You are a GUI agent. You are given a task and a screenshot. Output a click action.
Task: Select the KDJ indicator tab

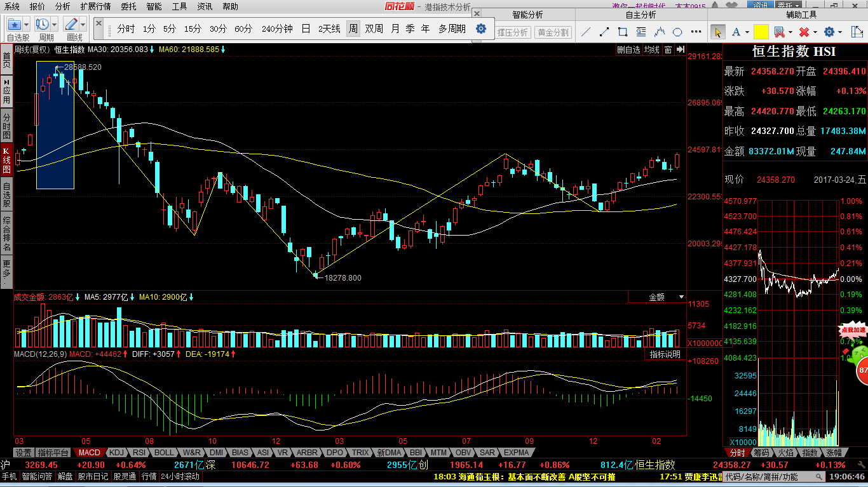(116, 453)
